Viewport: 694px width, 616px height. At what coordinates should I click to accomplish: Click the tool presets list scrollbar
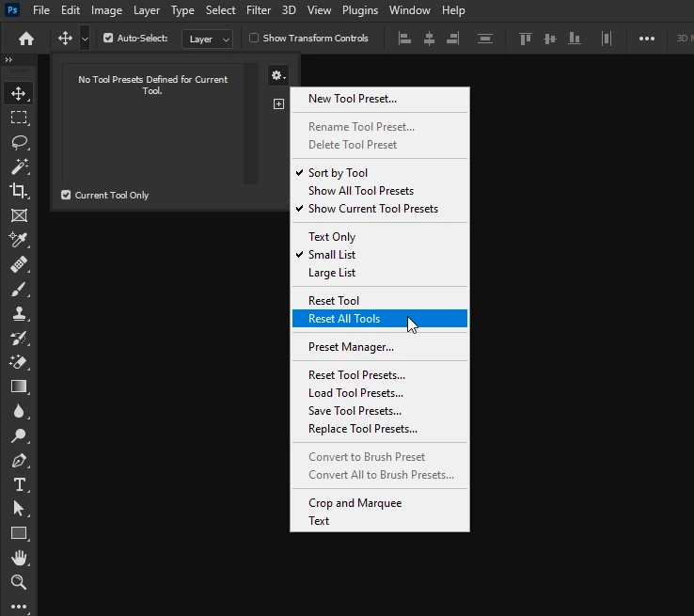251,123
